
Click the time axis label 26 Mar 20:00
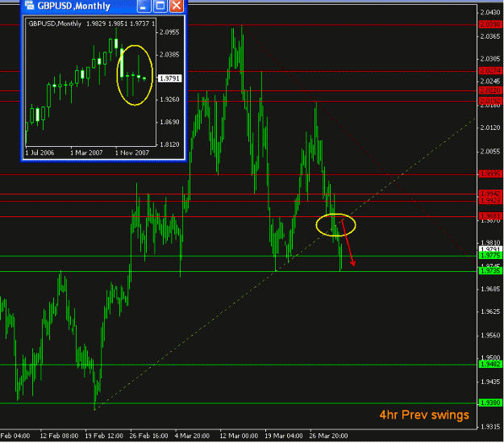click(x=328, y=436)
